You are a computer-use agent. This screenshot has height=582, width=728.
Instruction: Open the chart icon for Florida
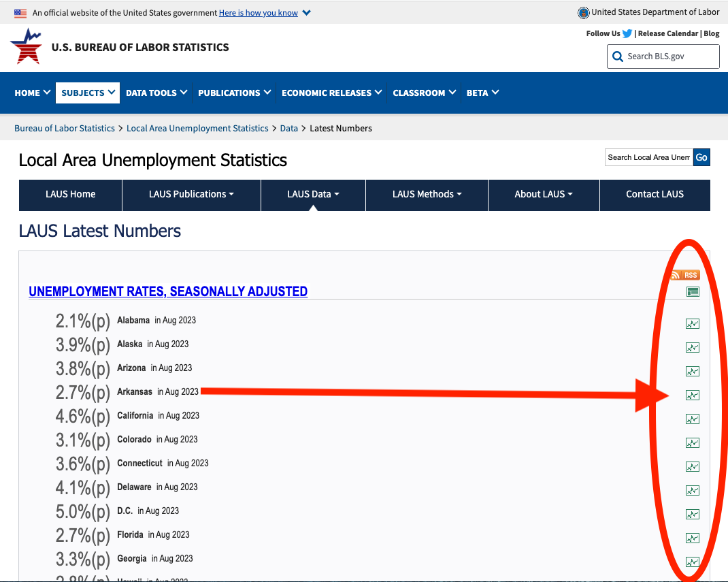coord(692,538)
